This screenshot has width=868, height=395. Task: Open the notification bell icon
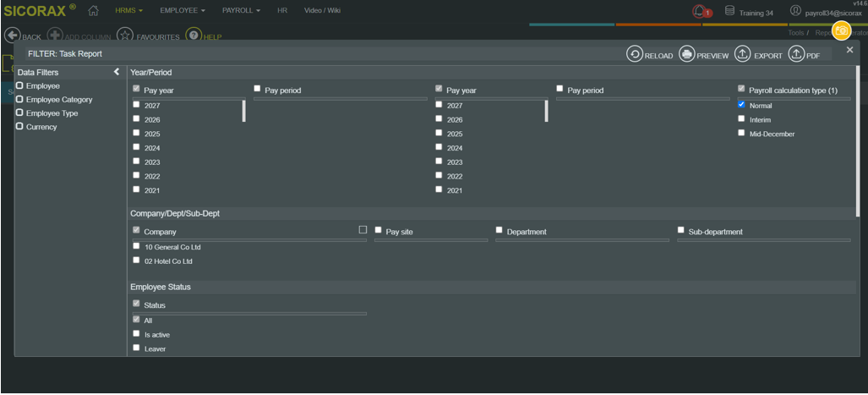coord(700,11)
